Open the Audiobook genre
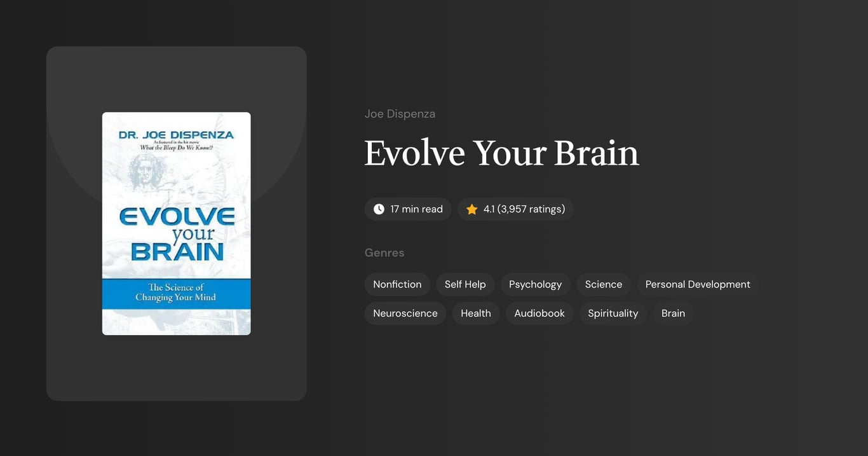868x456 pixels. tap(539, 313)
